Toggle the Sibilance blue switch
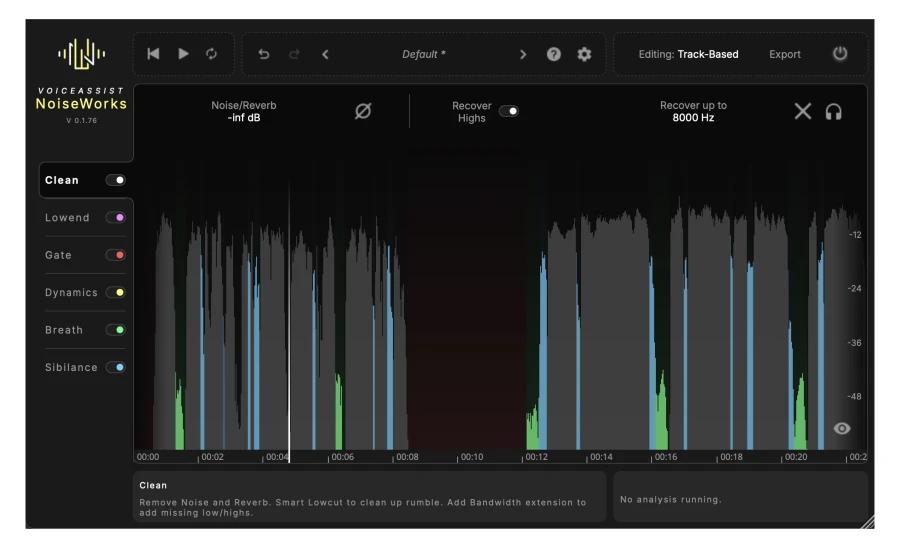Image resolution: width=900 pixels, height=548 pixels. click(x=115, y=367)
